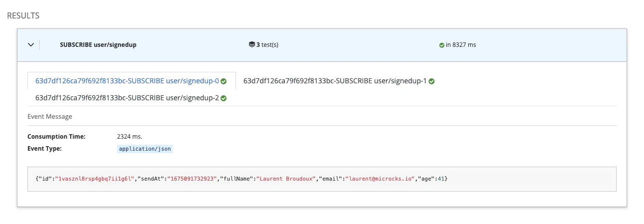Open the SUBSCRIBE user/signedup-0 tab

tap(127, 81)
